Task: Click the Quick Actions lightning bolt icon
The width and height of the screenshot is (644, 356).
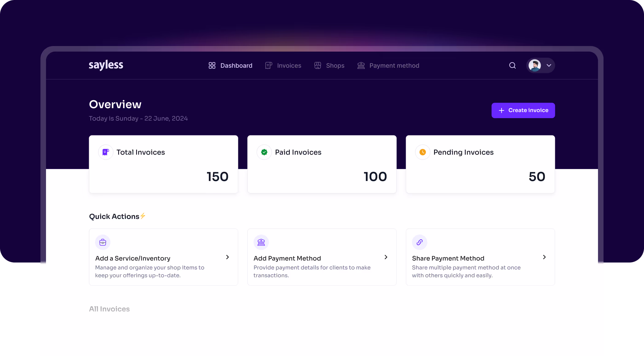Action: pos(143,216)
